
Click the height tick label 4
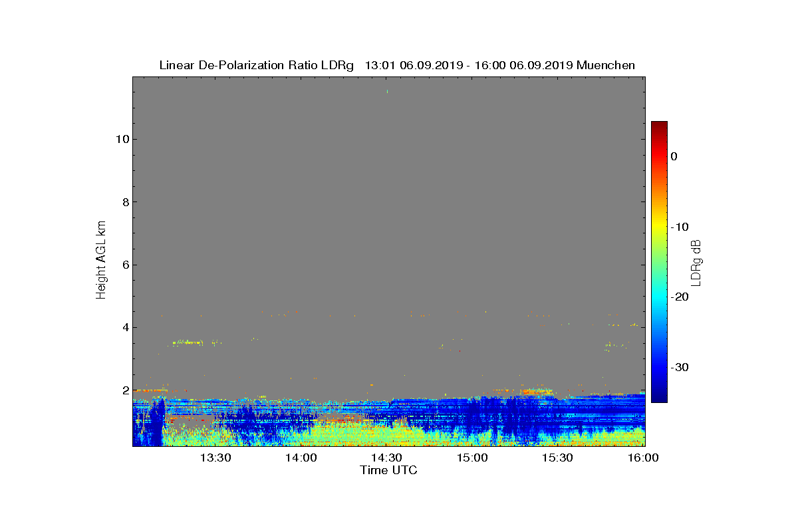tap(124, 327)
